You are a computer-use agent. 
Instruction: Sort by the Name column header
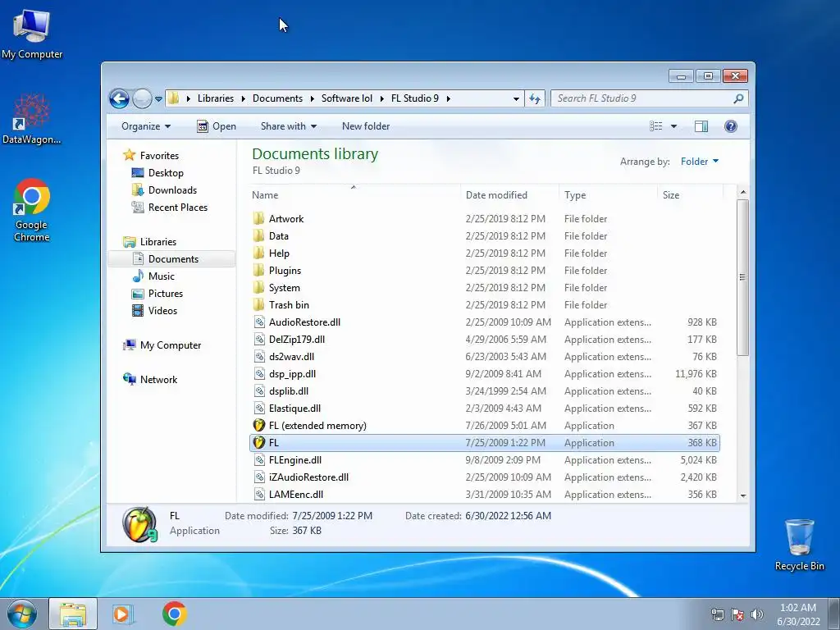354,195
